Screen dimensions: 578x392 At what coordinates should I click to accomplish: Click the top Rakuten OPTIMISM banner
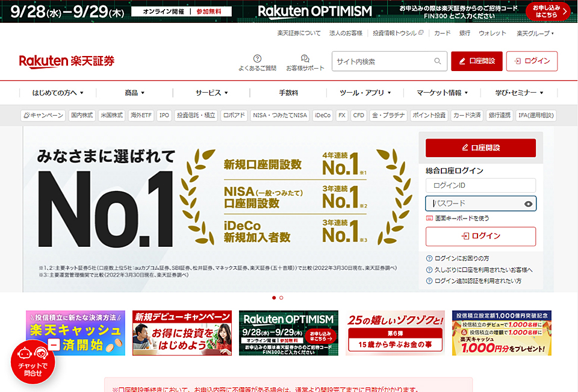[x=289, y=11]
